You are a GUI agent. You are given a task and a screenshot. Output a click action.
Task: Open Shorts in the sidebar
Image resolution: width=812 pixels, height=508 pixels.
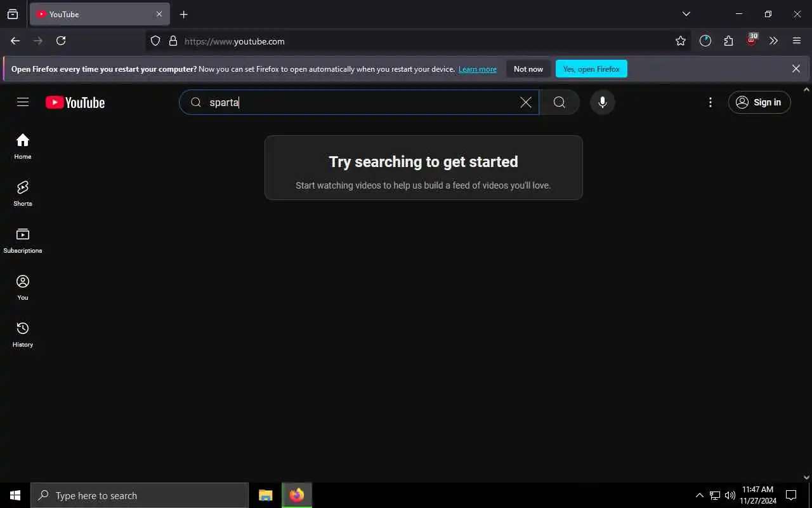23,194
